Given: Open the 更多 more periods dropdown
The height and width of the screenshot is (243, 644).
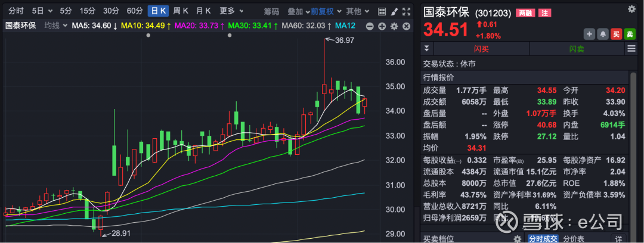Looking at the screenshot, I should click(x=231, y=11).
